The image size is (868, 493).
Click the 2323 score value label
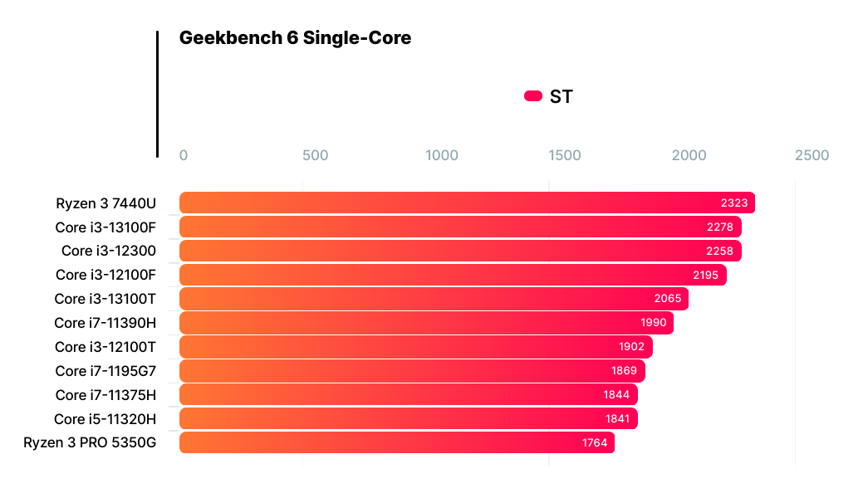[734, 203]
